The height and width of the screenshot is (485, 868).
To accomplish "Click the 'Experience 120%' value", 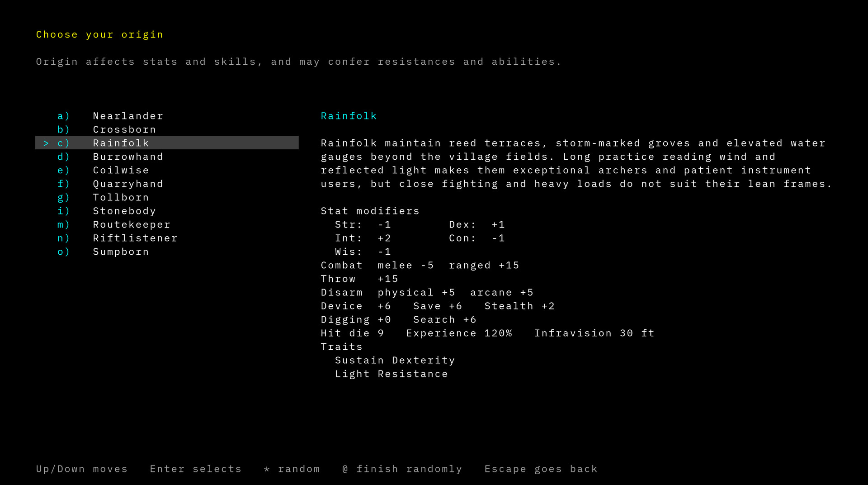I will click(x=459, y=333).
